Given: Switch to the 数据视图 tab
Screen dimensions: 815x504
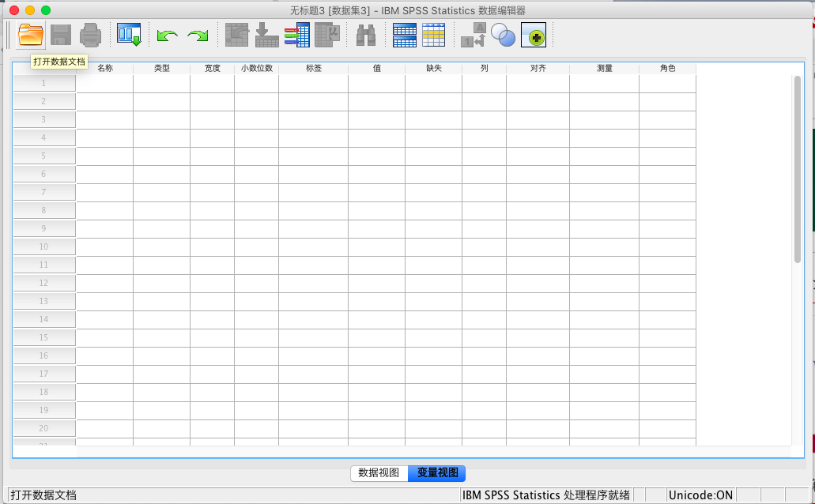Looking at the screenshot, I should pos(379,473).
